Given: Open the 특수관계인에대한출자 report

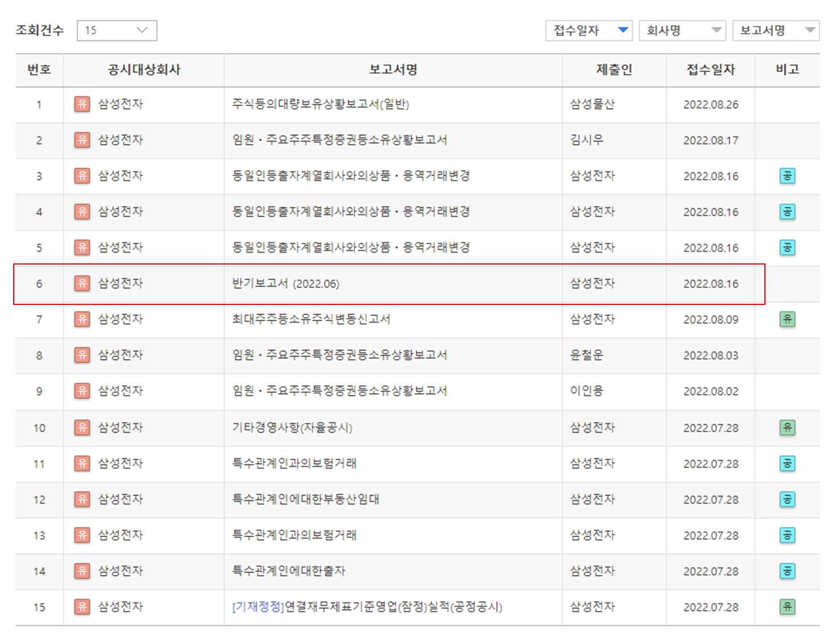Looking at the screenshot, I should tap(289, 571).
